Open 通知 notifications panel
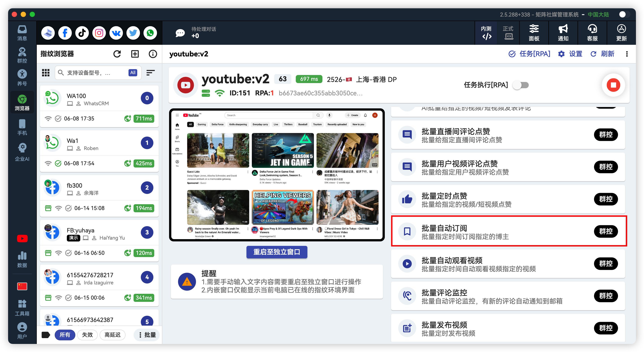The image size is (644, 352). [563, 33]
